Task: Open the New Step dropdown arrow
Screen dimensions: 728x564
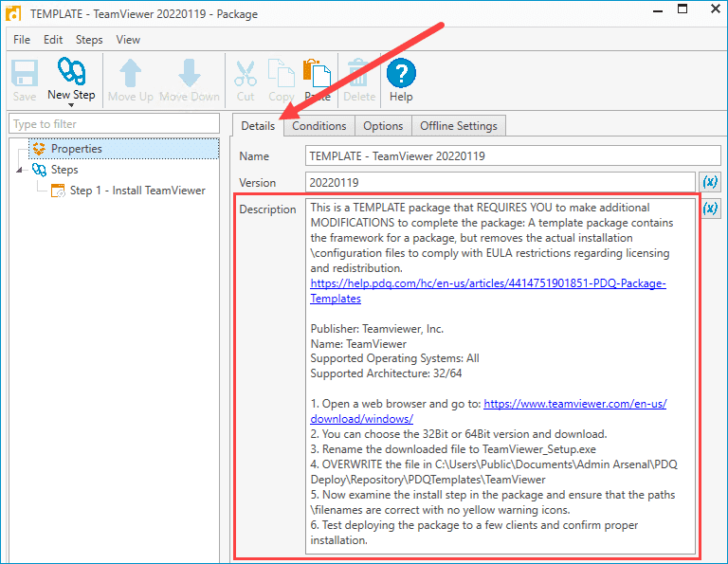Action: (71, 105)
